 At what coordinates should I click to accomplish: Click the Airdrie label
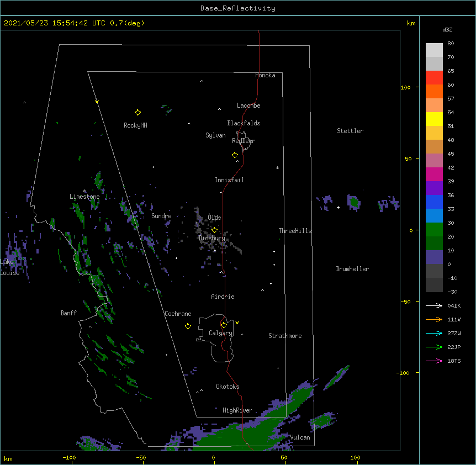(x=223, y=297)
